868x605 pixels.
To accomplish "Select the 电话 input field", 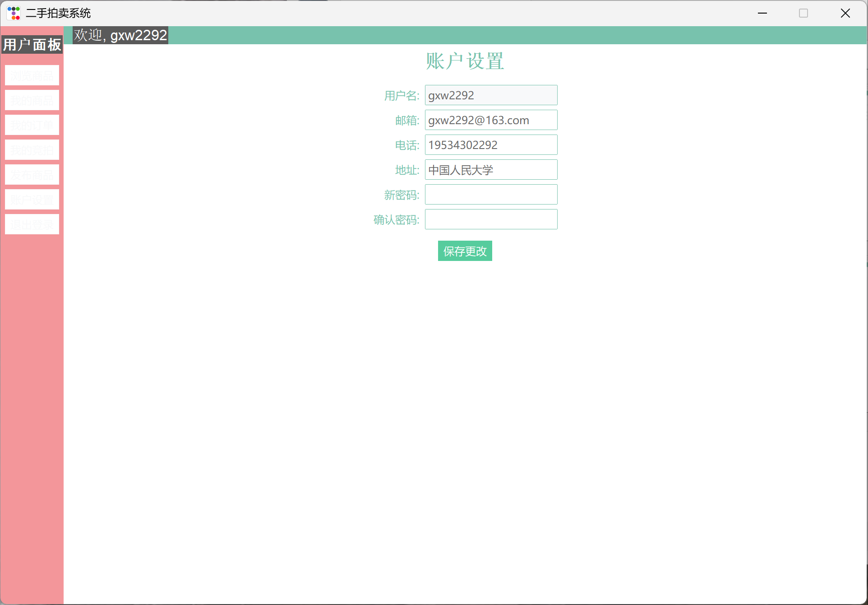I will click(x=491, y=145).
